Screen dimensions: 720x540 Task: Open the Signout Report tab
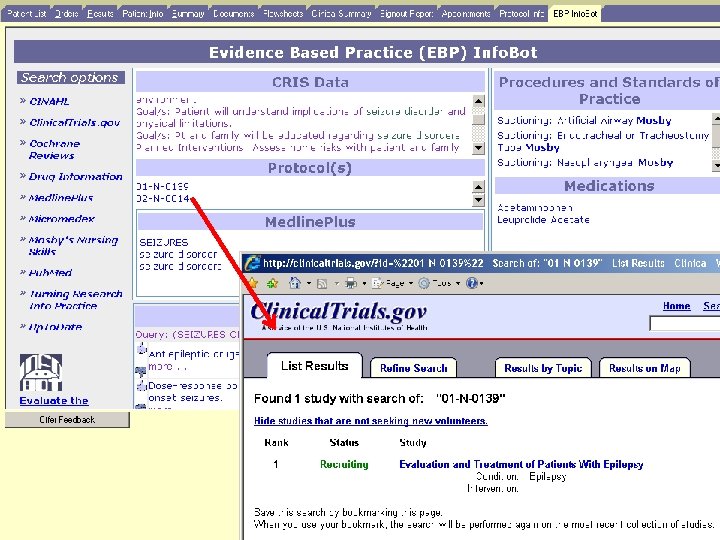coord(406,14)
